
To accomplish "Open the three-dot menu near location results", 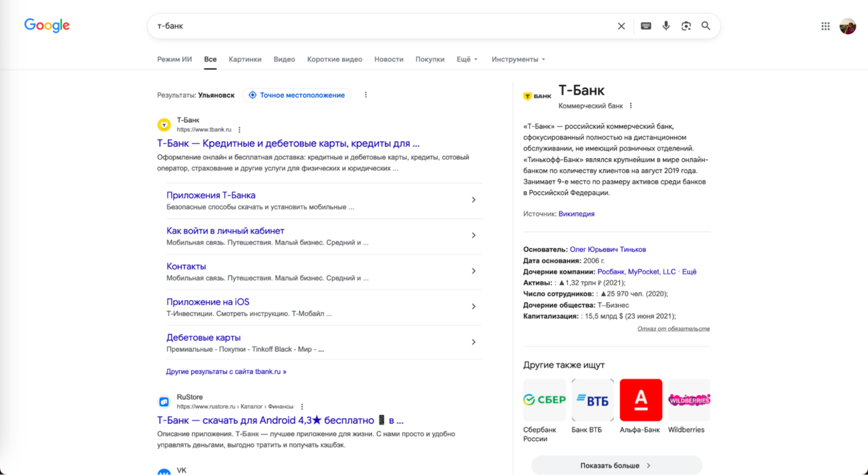I will pos(366,94).
